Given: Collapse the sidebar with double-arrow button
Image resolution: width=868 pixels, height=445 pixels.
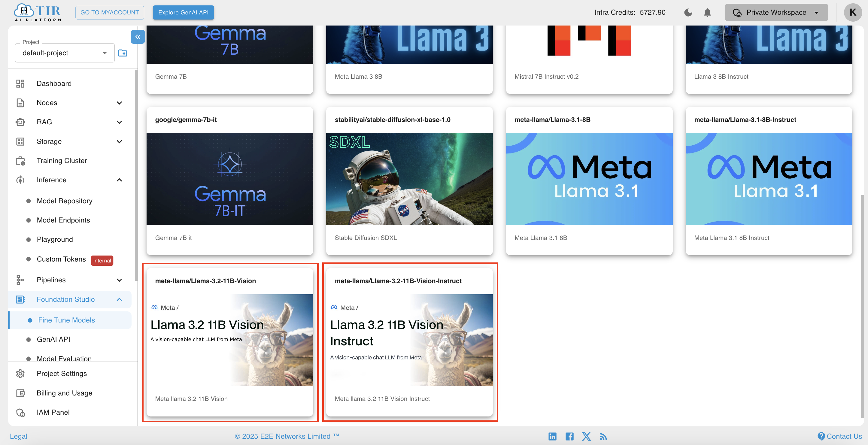Looking at the screenshot, I should click(138, 37).
